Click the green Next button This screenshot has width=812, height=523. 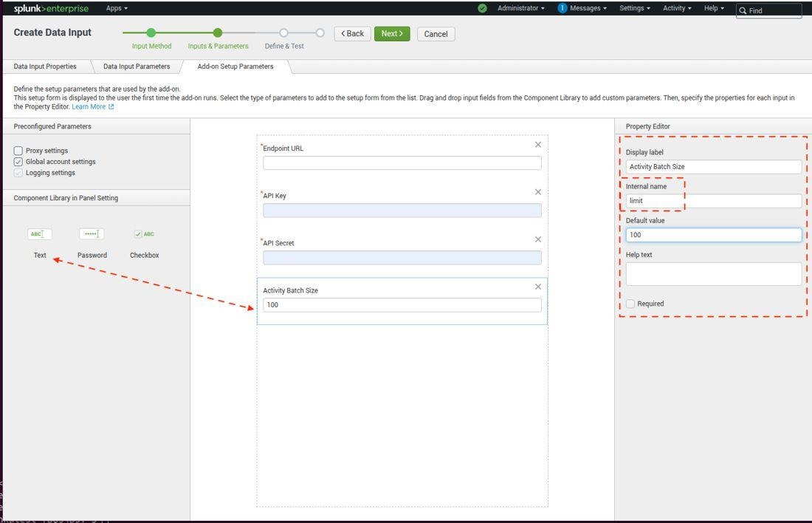coord(392,34)
